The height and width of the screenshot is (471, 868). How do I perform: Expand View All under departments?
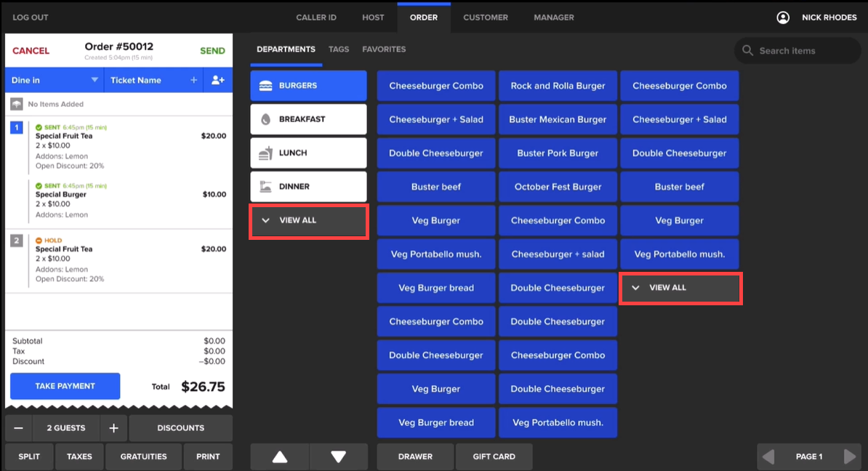coord(309,221)
